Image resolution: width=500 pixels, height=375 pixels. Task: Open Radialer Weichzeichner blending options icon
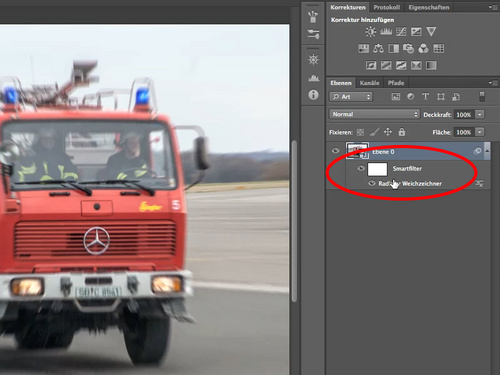point(479,183)
